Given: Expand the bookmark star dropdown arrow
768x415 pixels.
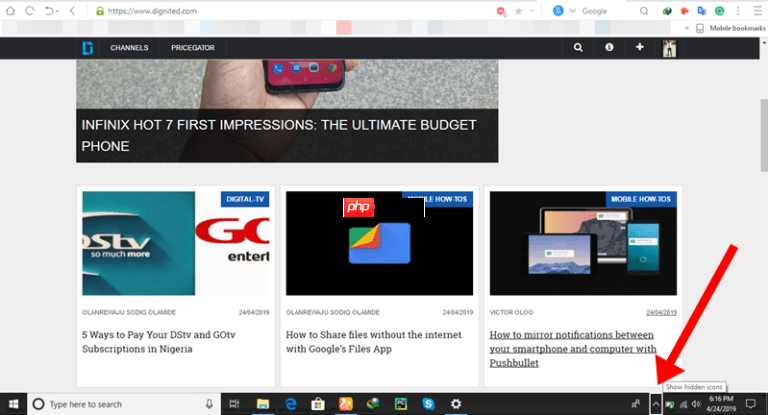Looking at the screenshot, I should click(x=531, y=11).
